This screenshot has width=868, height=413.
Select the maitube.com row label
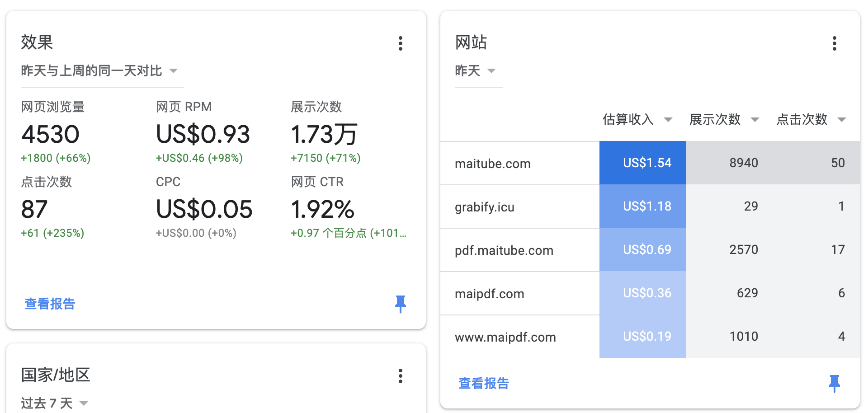tap(492, 164)
